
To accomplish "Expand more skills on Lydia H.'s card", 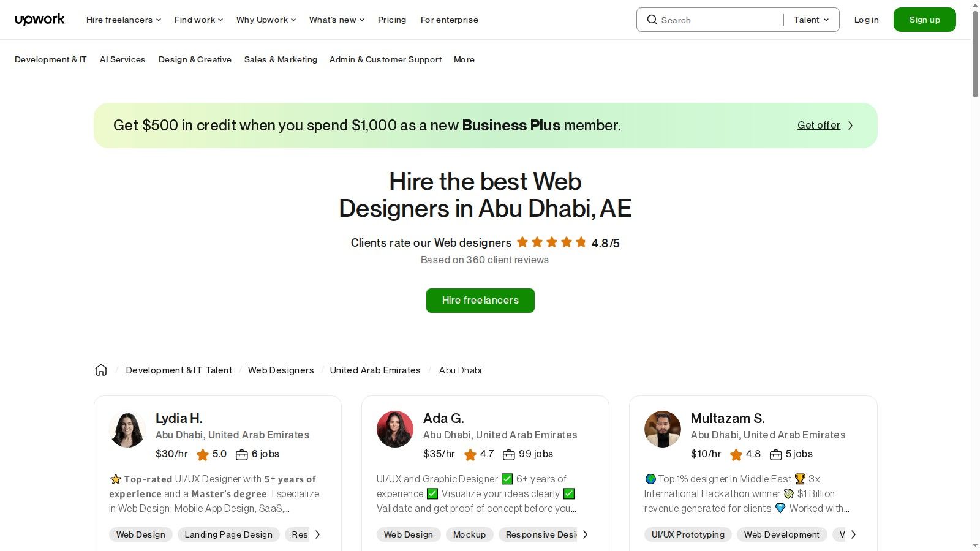I will coord(318,534).
